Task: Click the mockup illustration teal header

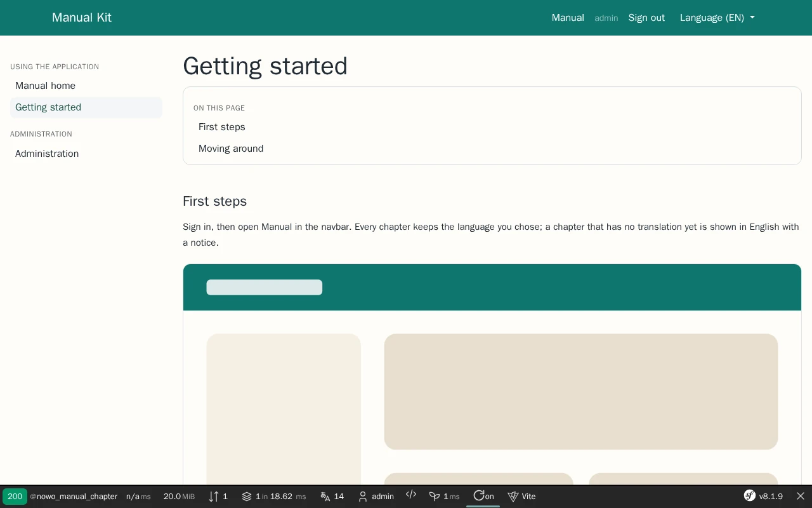Action: coord(492,288)
